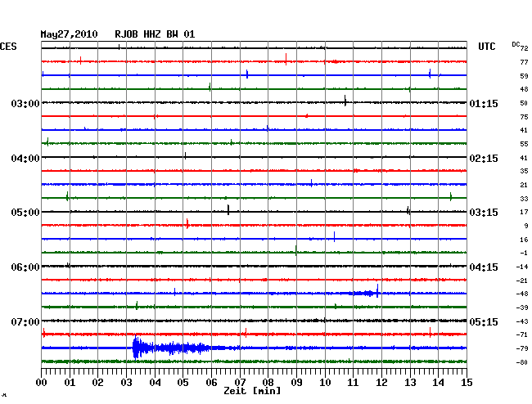Select DC offset value -14
The image size is (532, 404).
(522, 267)
